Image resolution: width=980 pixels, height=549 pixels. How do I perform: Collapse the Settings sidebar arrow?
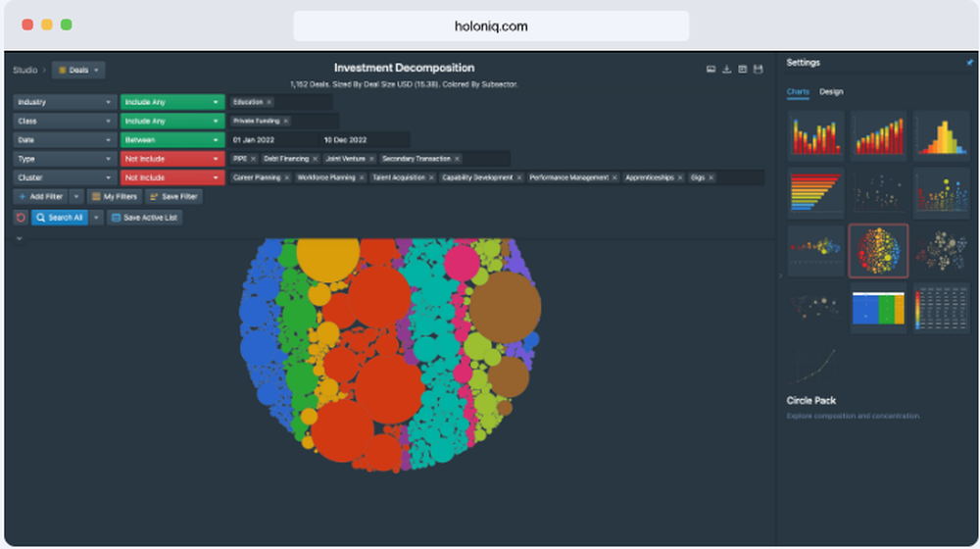(x=780, y=275)
